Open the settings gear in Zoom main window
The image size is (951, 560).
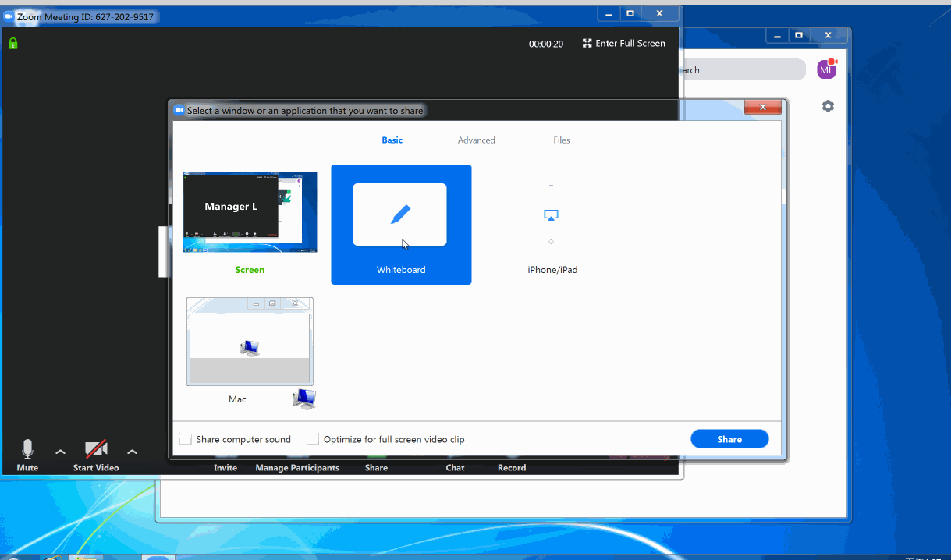(x=828, y=106)
